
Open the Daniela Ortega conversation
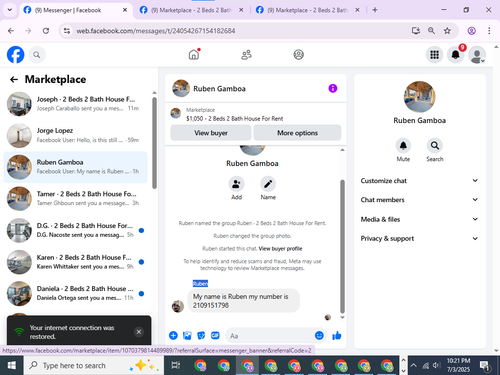click(x=75, y=294)
